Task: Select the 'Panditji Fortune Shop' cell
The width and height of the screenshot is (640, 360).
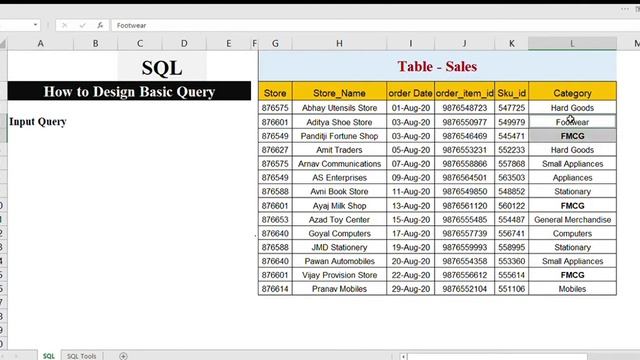Action: tap(339, 136)
